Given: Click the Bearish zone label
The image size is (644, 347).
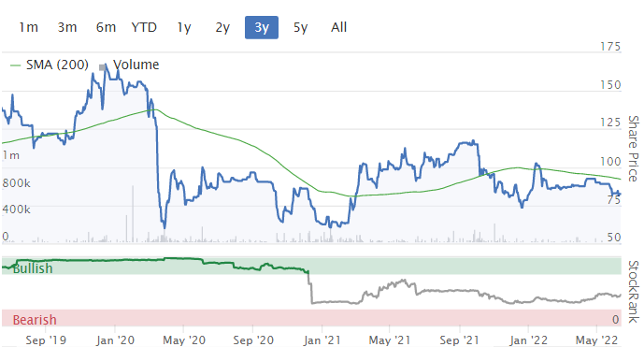Looking at the screenshot, I should (x=35, y=320).
